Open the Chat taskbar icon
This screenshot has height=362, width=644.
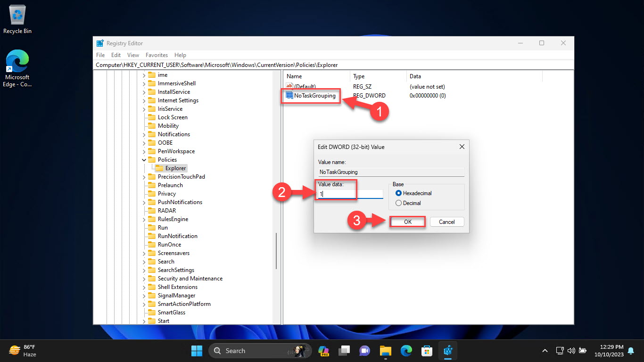pos(365,351)
